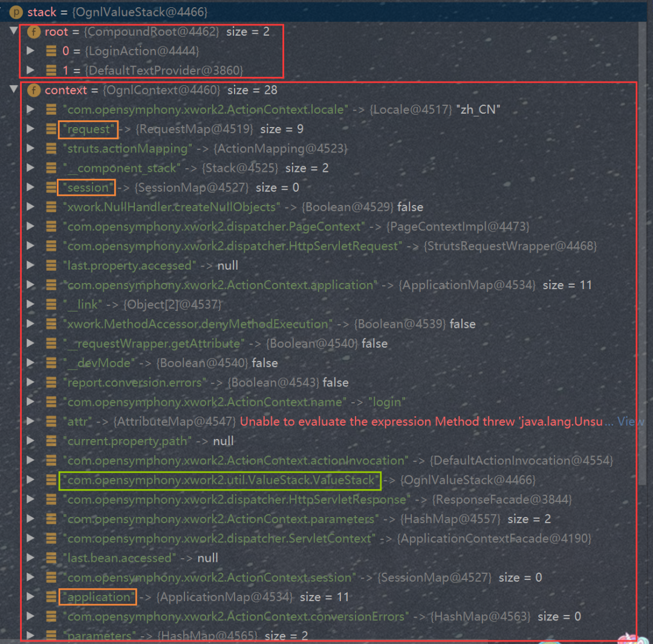Image resolution: width=653 pixels, height=644 pixels.
Task: Click the entry icon beside "application"
Action: (x=51, y=597)
